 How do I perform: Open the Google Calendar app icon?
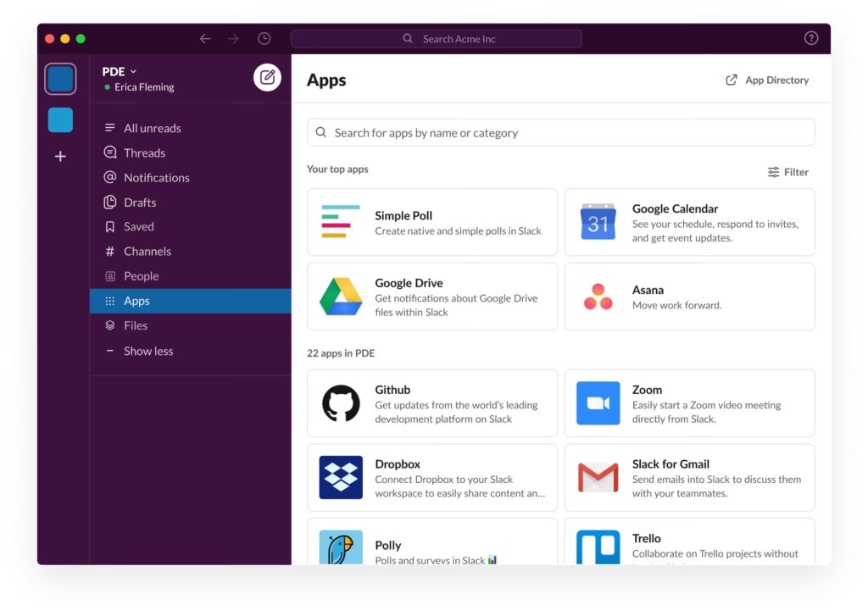coord(598,222)
